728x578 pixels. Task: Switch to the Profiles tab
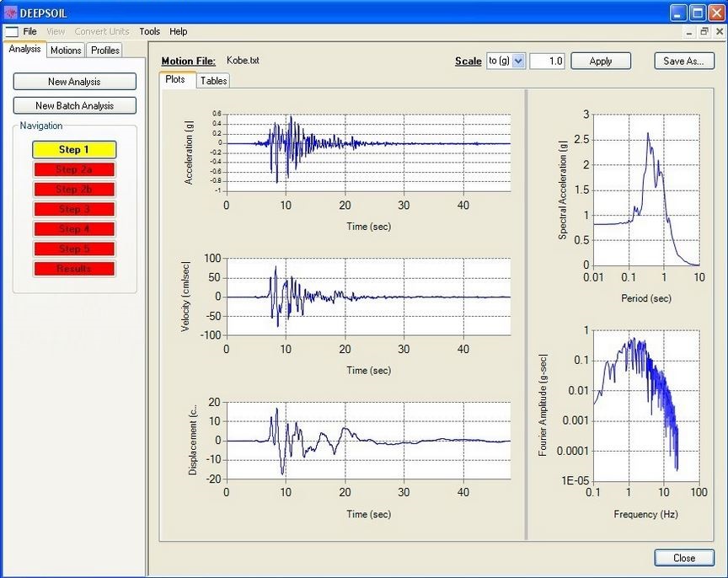(105, 51)
